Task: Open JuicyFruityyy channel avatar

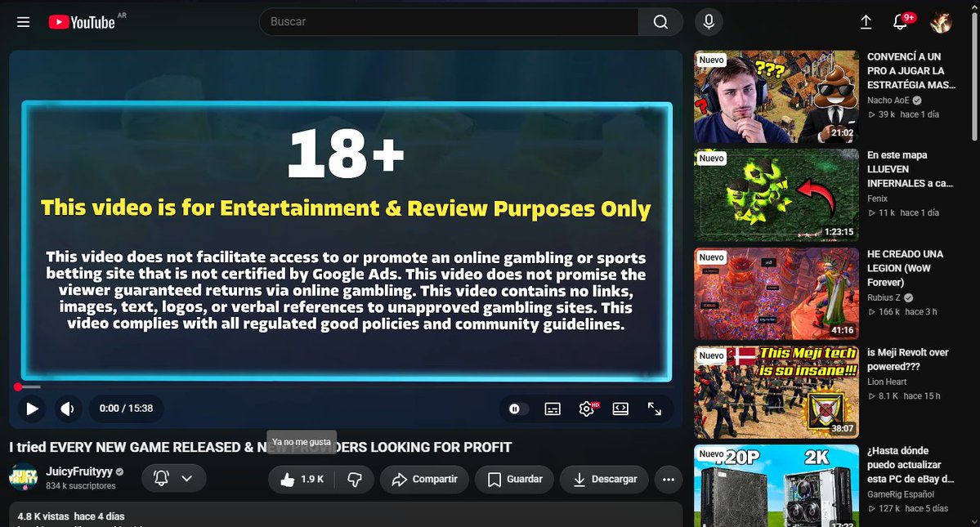Action: (x=23, y=478)
